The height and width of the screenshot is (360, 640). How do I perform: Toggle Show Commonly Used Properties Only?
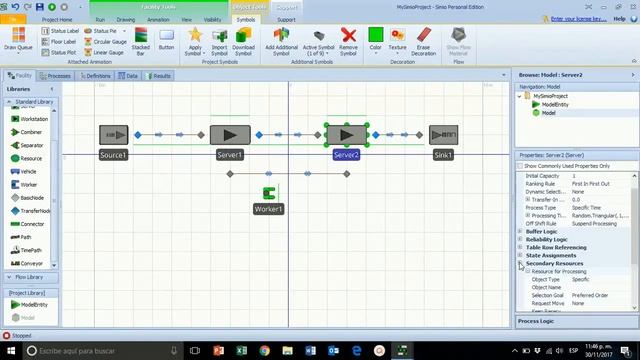[x=520, y=166]
